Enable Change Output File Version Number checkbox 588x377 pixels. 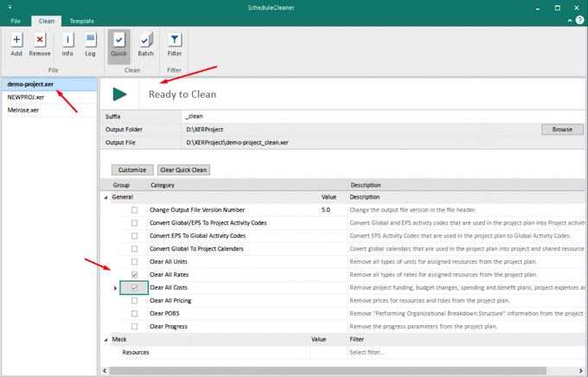pyautogui.click(x=134, y=210)
